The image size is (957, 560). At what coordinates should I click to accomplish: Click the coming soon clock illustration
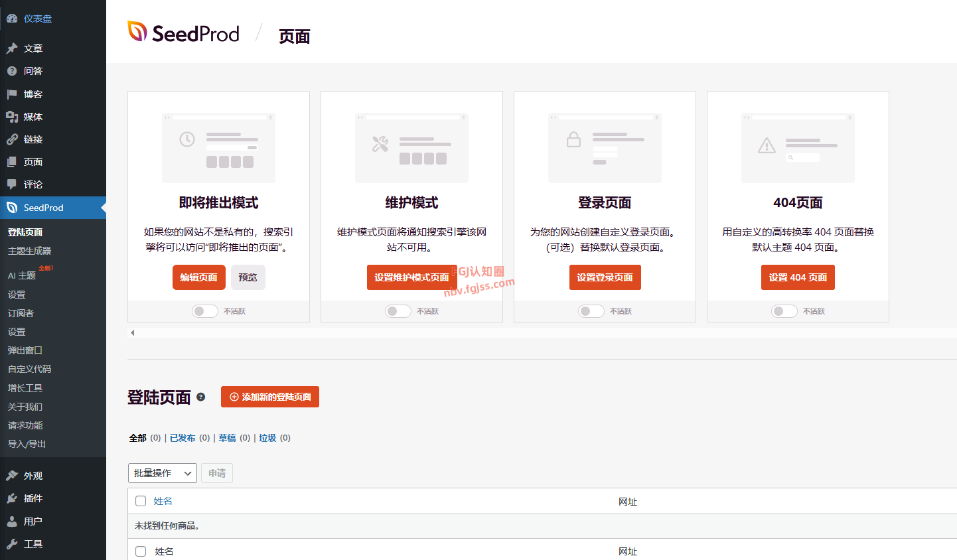point(218,148)
